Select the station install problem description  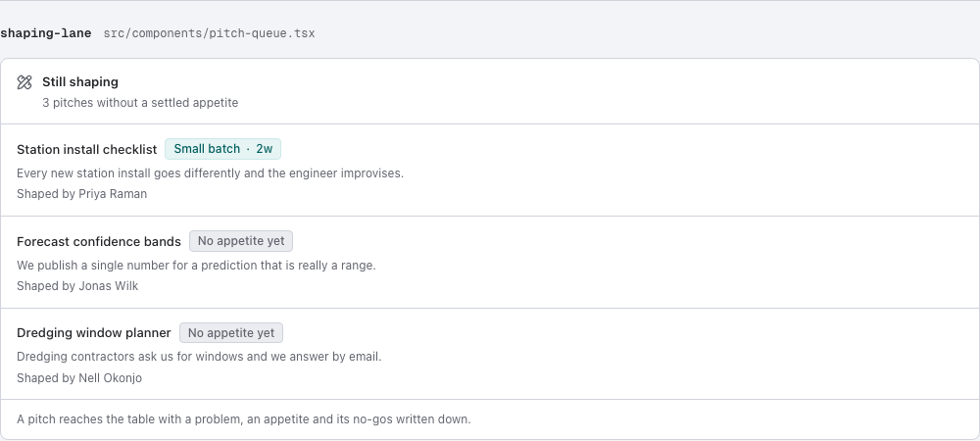click(210, 173)
